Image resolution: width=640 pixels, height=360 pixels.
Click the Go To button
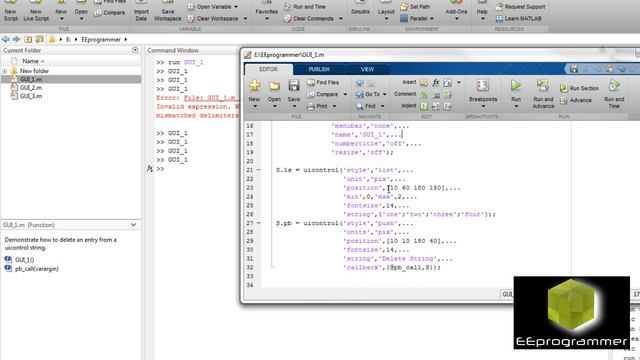[368, 94]
